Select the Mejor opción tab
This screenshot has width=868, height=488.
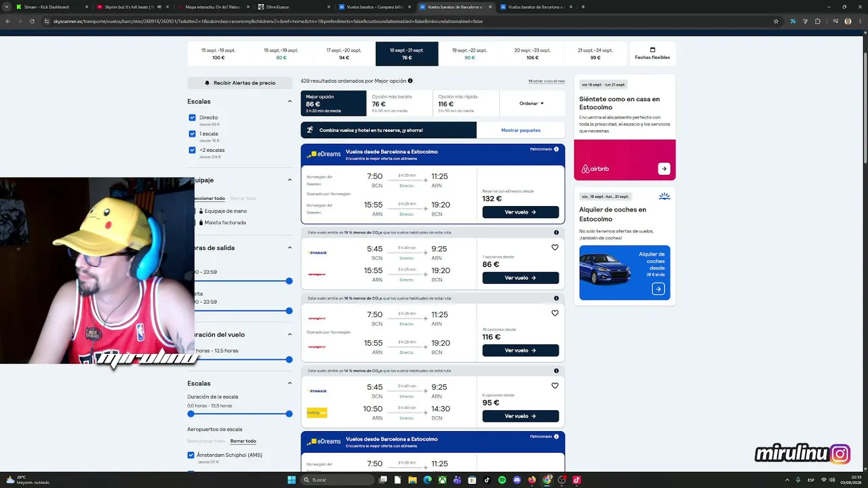coord(333,104)
